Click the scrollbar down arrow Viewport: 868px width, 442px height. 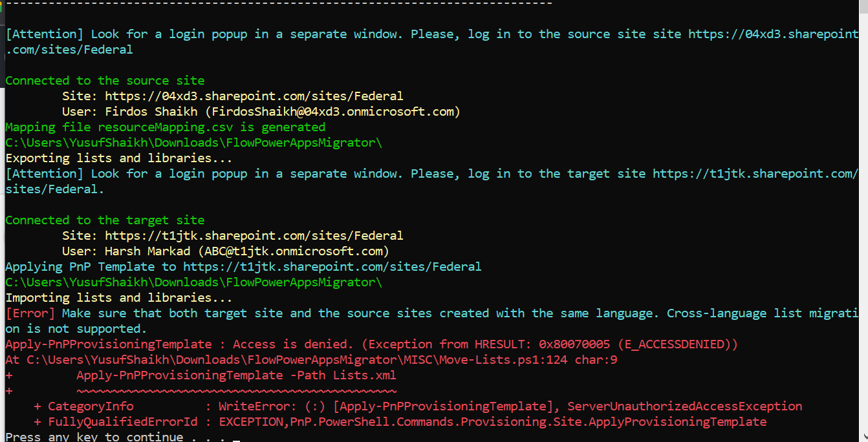point(864,437)
